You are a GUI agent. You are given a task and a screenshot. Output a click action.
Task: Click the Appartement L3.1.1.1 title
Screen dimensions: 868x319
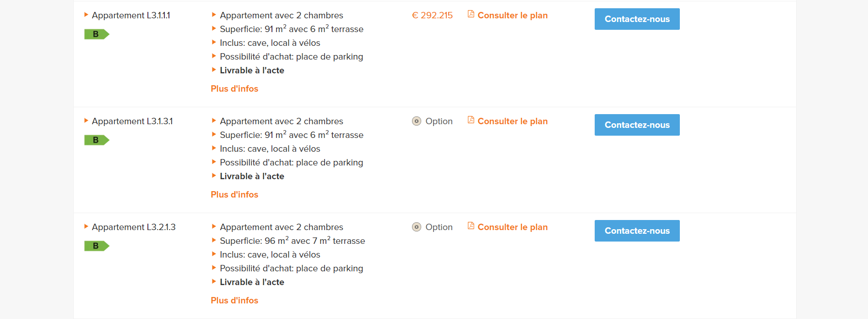point(131,16)
